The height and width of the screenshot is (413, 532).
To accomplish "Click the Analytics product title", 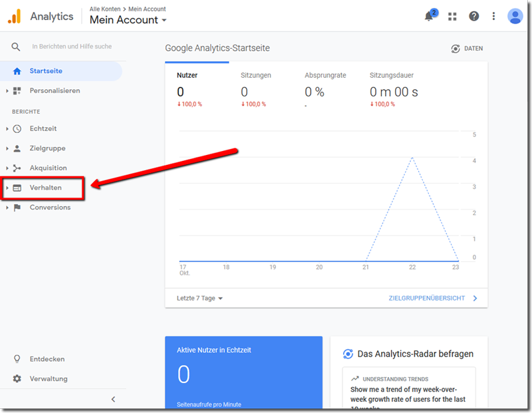I will 52,16.
